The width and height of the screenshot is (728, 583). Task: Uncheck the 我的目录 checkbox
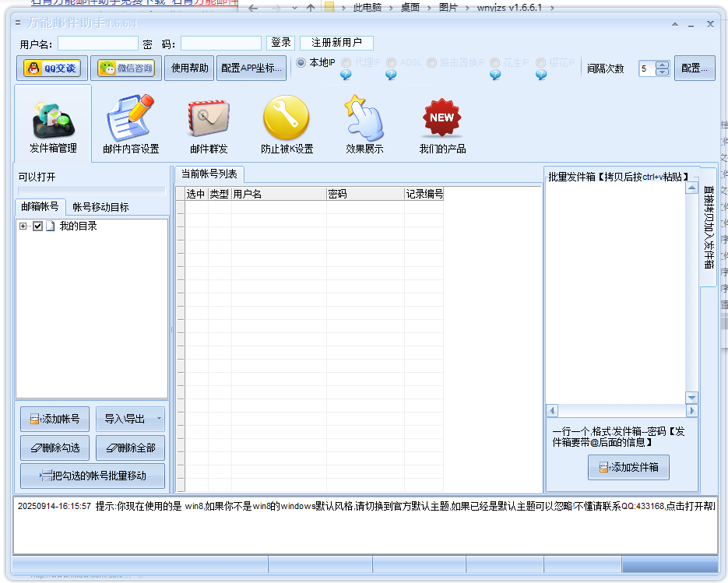point(37,226)
